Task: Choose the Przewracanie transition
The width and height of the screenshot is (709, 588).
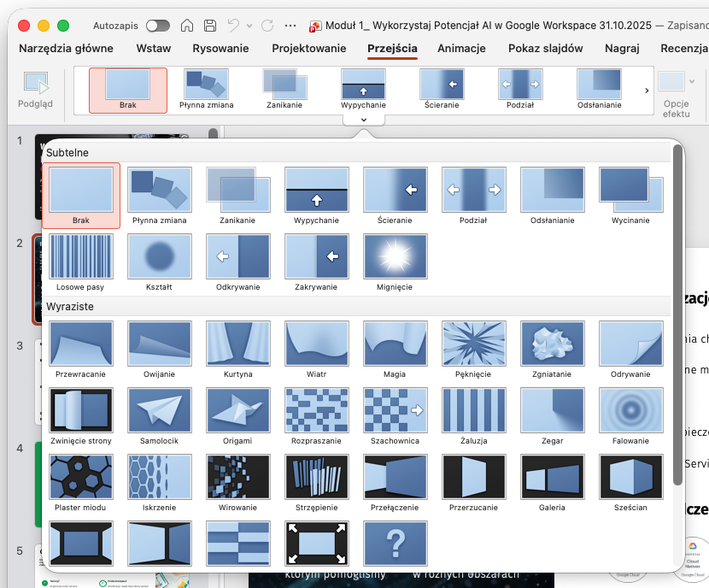Action: click(80, 350)
